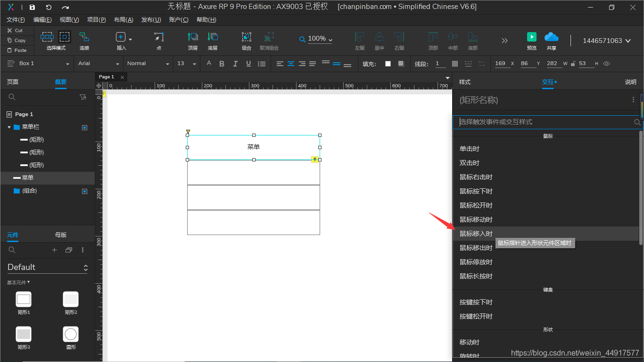
Task: Click the Cut button
Action: click(15, 30)
